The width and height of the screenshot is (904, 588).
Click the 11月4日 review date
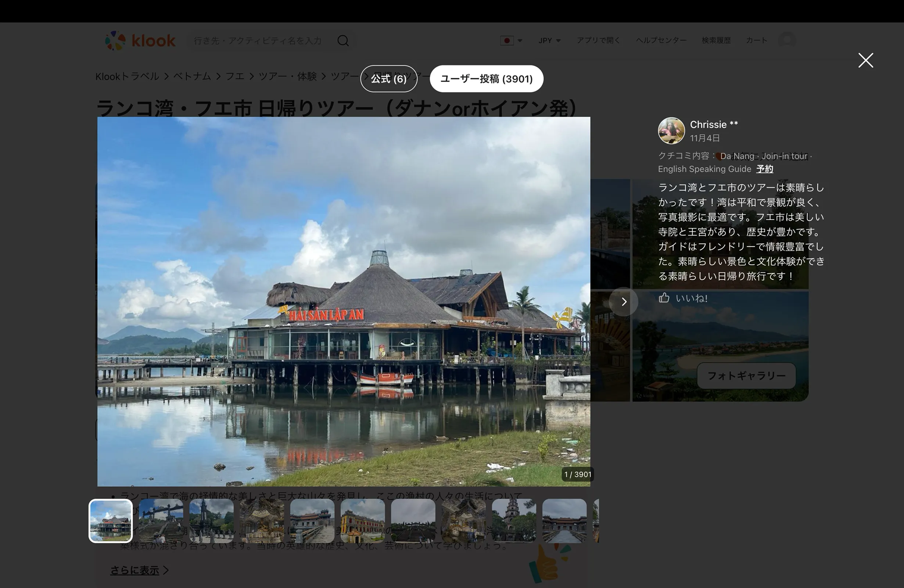click(x=704, y=138)
